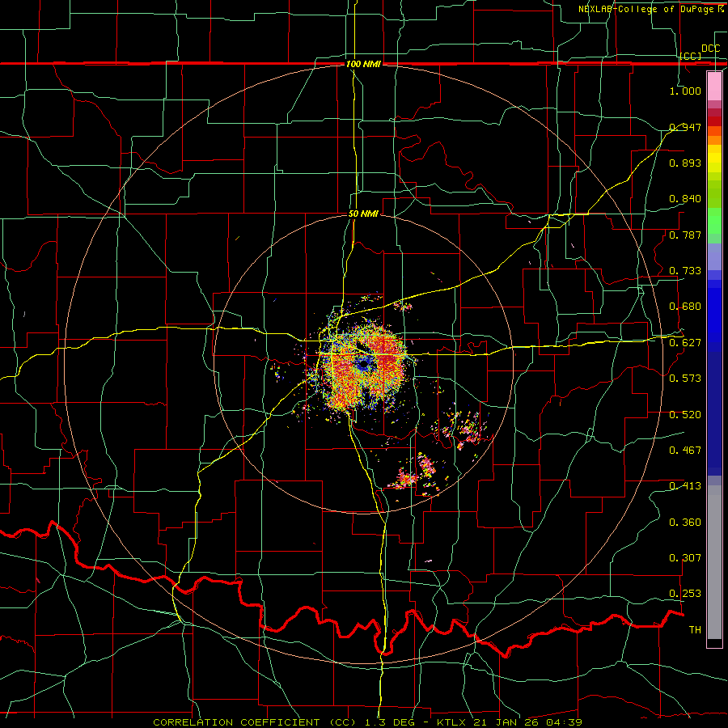Select the 0.413 scale value
This screenshot has height=728, width=728.
[x=685, y=485]
